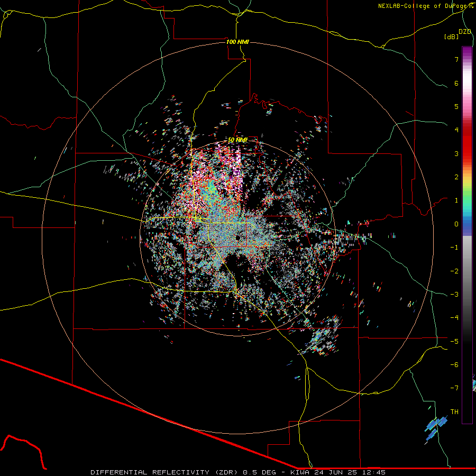This screenshot has height=476, width=476.
Task: Click the '24 JUN 25' date text
Action: coord(335,472)
